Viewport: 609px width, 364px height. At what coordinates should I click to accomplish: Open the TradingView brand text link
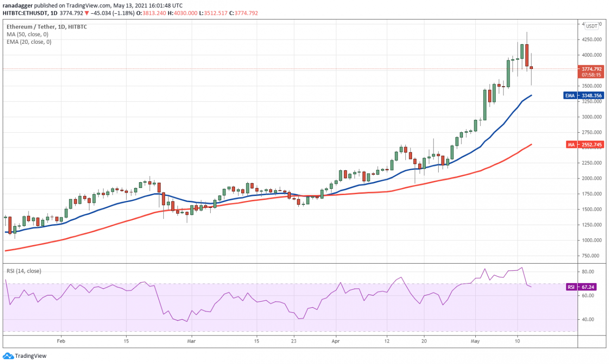point(30,355)
